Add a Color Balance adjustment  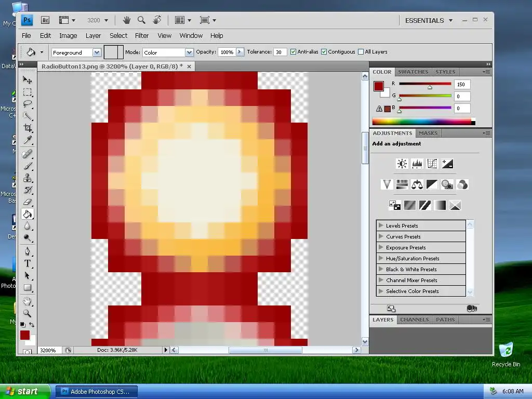tap(417, 184)
